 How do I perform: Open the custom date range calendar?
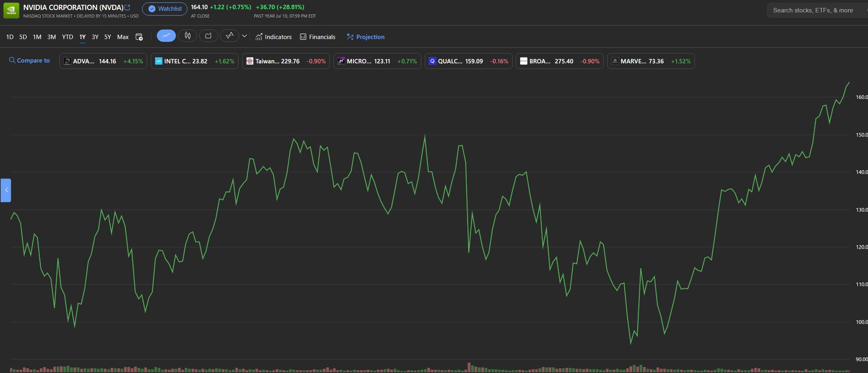tap(139, 37)
